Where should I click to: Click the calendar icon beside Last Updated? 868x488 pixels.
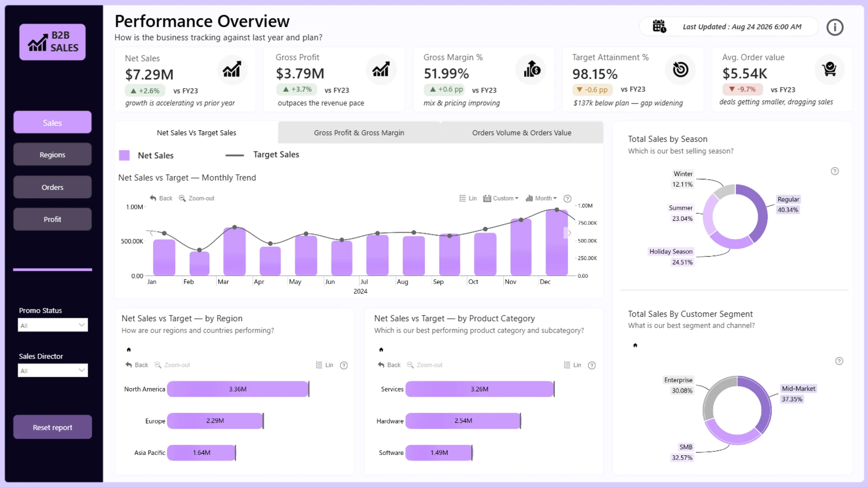click(x=659, y=26)
